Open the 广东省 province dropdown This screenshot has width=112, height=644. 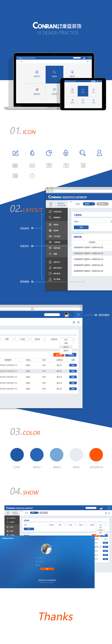click(x=23, y=339)
